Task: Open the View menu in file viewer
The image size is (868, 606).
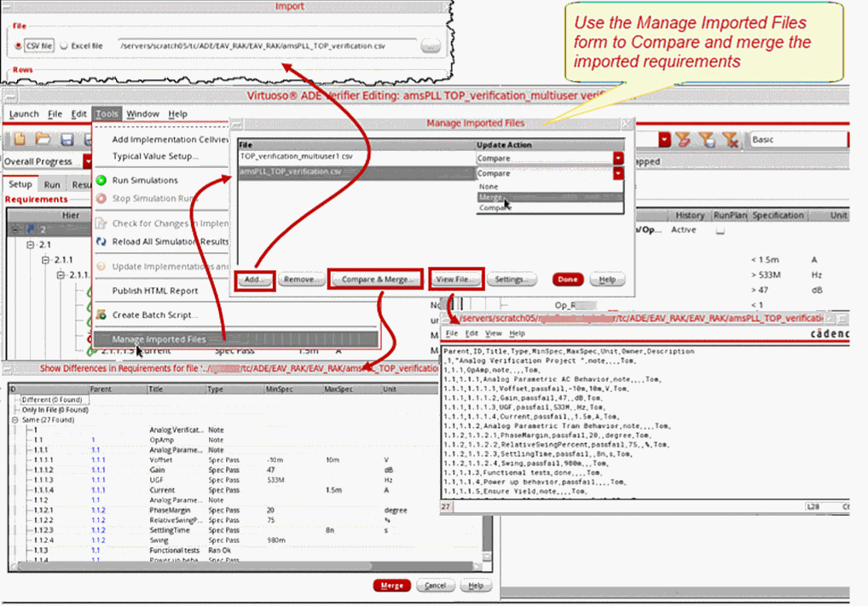Action: coord(493,333)
